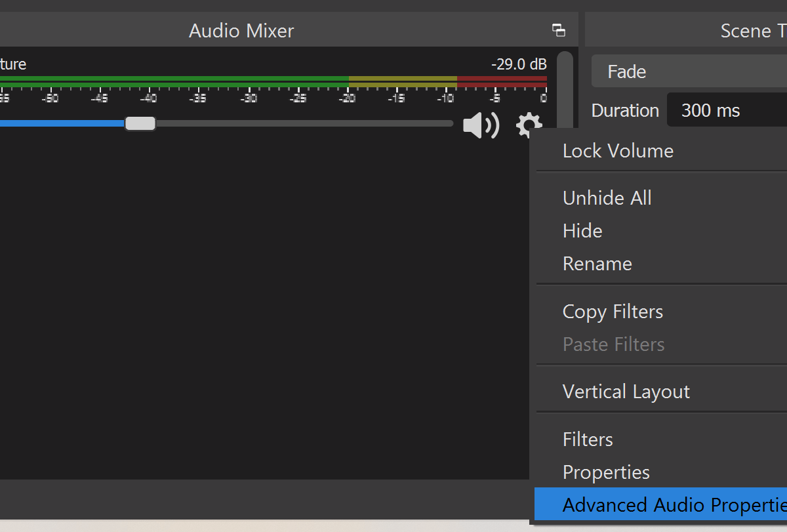Click the -29.0 dB volume readout
The image size is (787, 532).
tap(518, 64)
